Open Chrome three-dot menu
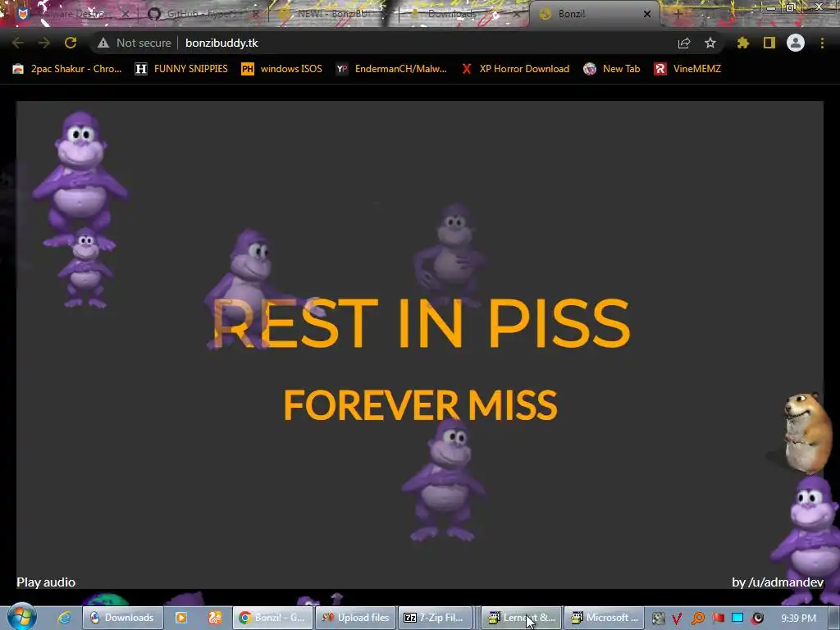Image resolution: width=840 pixels, height=630 pixels. 822,43
